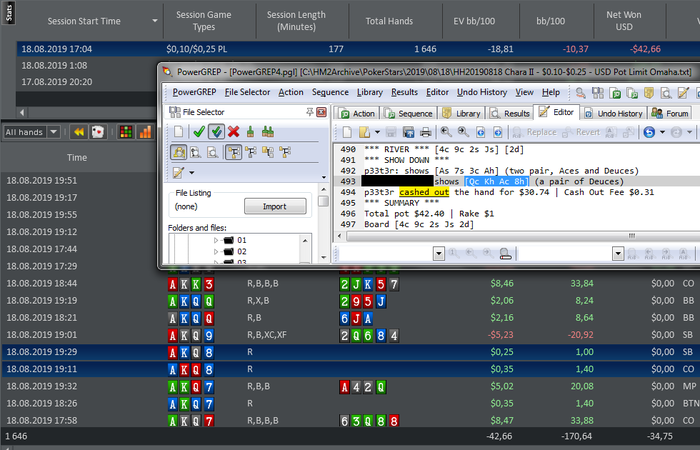Click the colored grid matrix icon

pyautogui.click(x=126, y=132)
